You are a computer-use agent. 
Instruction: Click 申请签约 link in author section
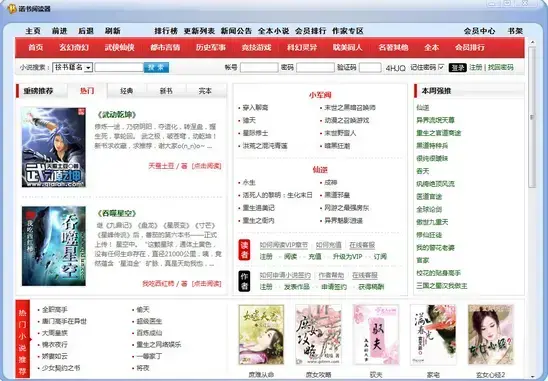[334, 287]
